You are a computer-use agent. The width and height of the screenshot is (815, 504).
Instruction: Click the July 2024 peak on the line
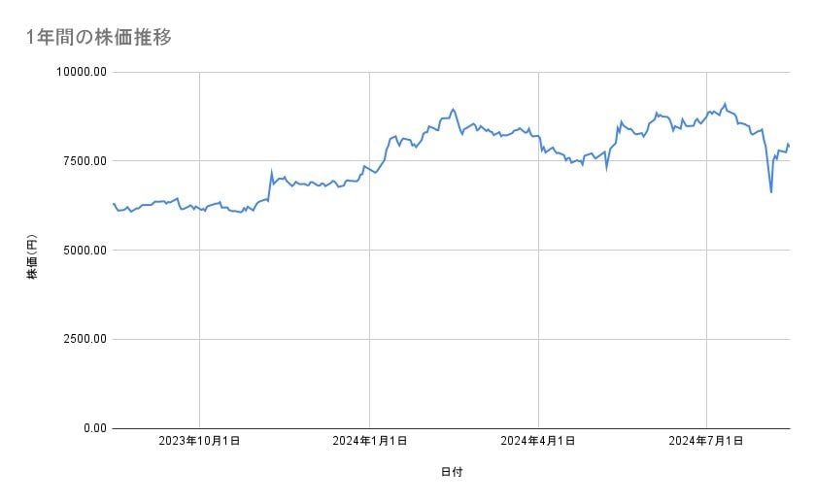pyautogui.click(x=725, y=103)
